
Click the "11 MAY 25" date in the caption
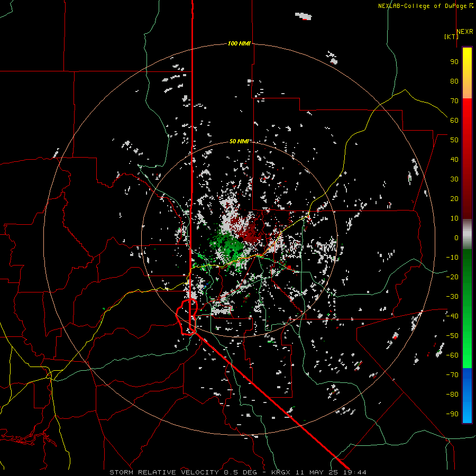tap(318, 472)
